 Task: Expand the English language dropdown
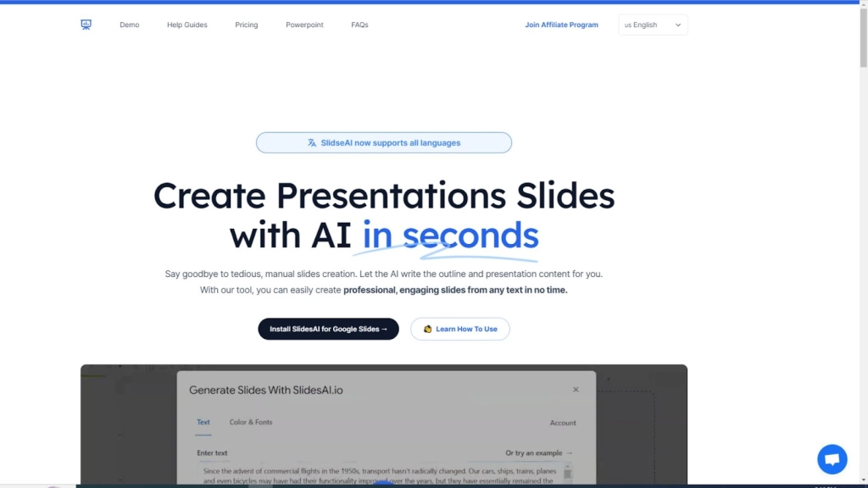coord(653,25)
